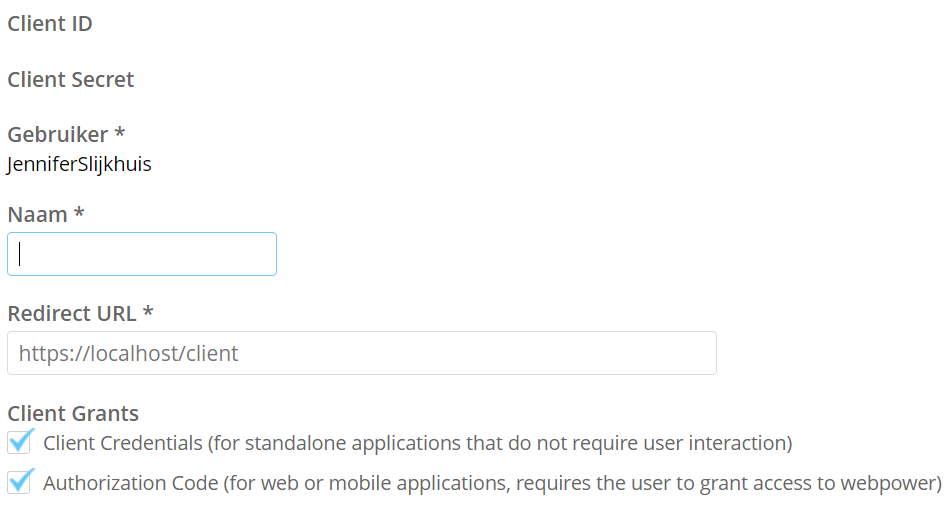Click the blue checkmark next to Client Credentials

pyautogui.click(x=22, y=439)
